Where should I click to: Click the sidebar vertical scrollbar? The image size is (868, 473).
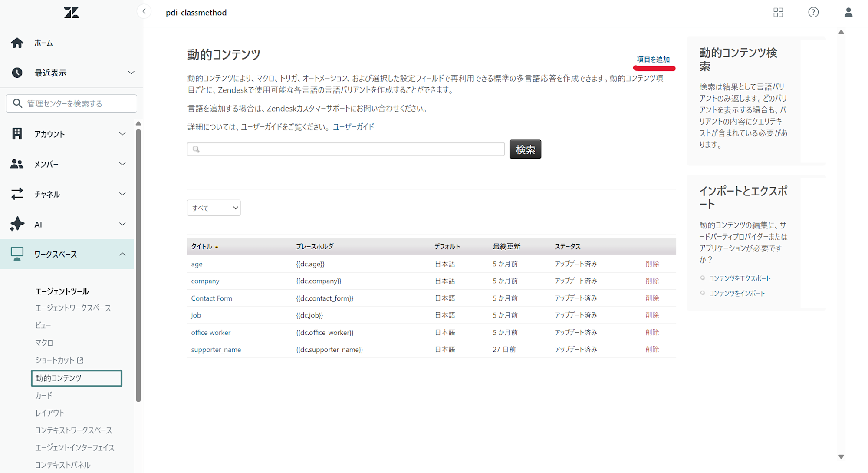pyautogui.click(x=138, y=265)
